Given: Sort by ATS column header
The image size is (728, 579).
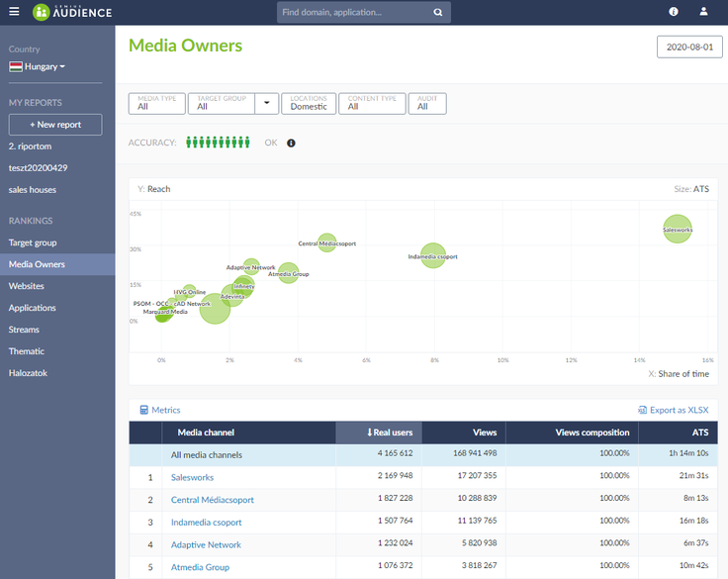Looking at the screenshot, I should click(678, 433).
